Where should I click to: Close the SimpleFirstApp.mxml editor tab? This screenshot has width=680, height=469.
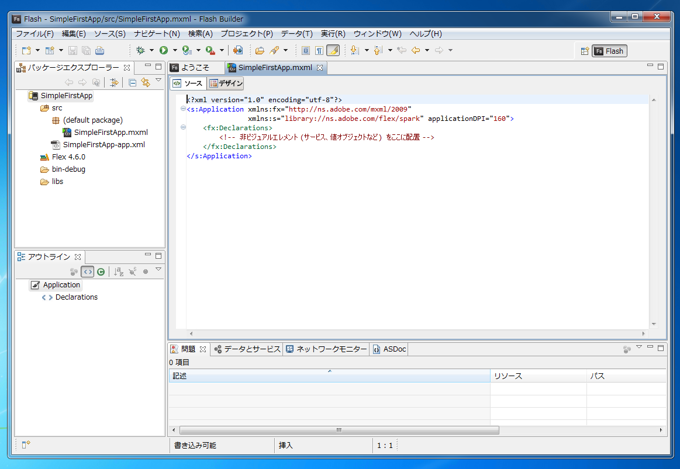pyautogui.click(x=320, y=68)
